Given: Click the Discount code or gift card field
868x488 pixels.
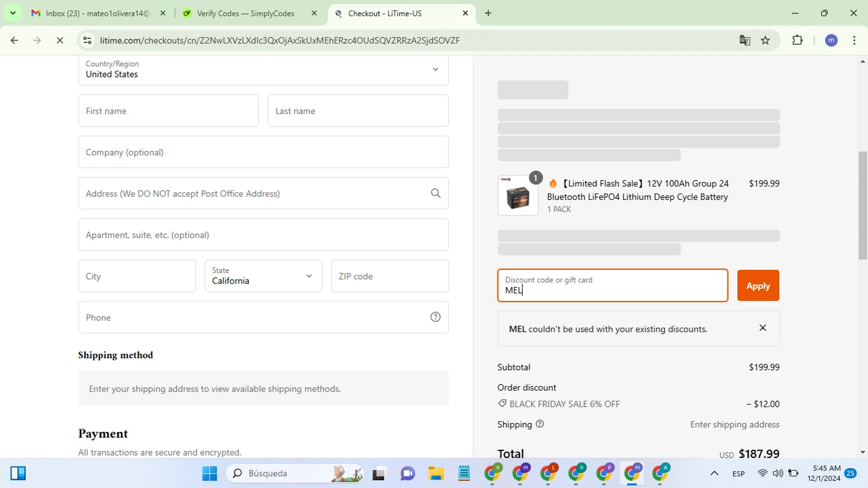Looking at the screenshot, I should point(613,285).
